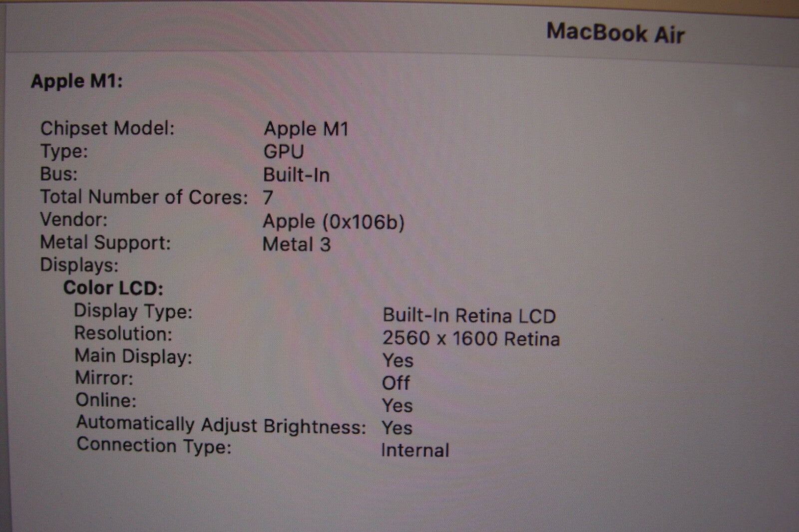Select the Vendor value "Apple (0x106b)"

click(334, 222)
